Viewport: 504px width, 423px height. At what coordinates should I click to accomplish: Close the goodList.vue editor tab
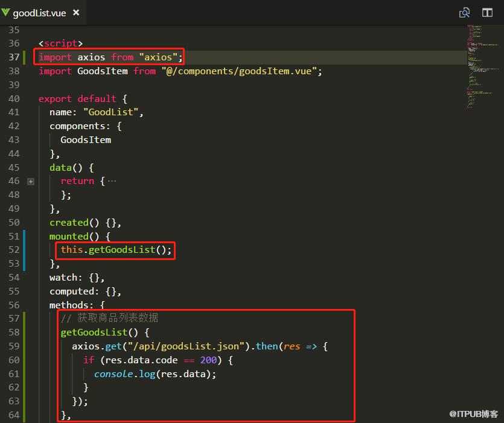76,13
